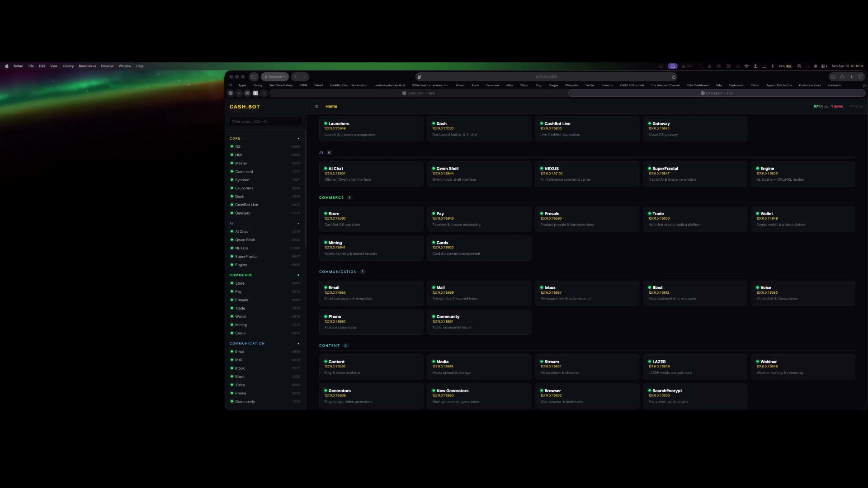Open the Personal profile dropdown in Safari
This screenshot has height=488, width=868.
coord(274,77)
